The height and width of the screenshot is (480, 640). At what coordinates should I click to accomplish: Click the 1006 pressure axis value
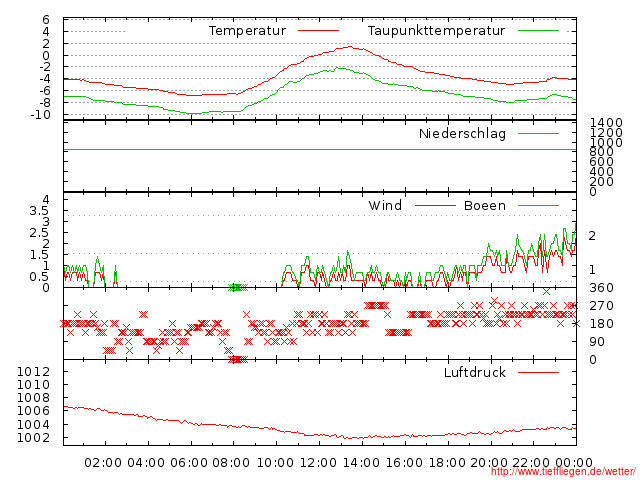[33, 411]
